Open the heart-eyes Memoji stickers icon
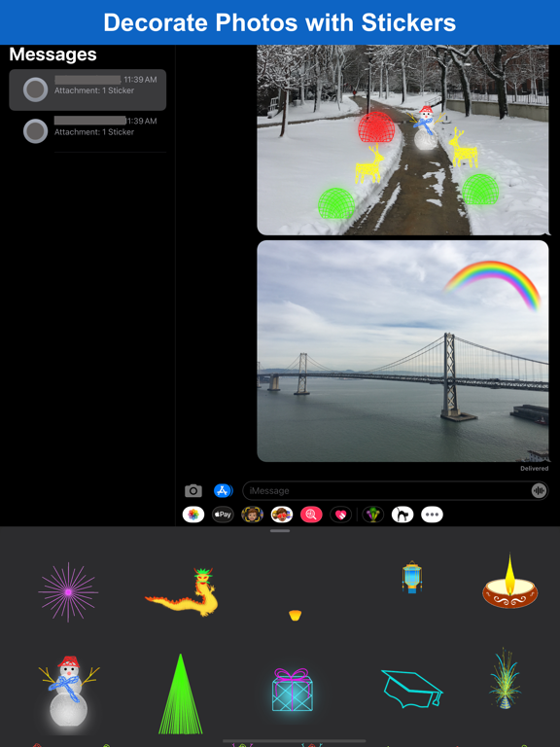 click(x=282, y=515)
